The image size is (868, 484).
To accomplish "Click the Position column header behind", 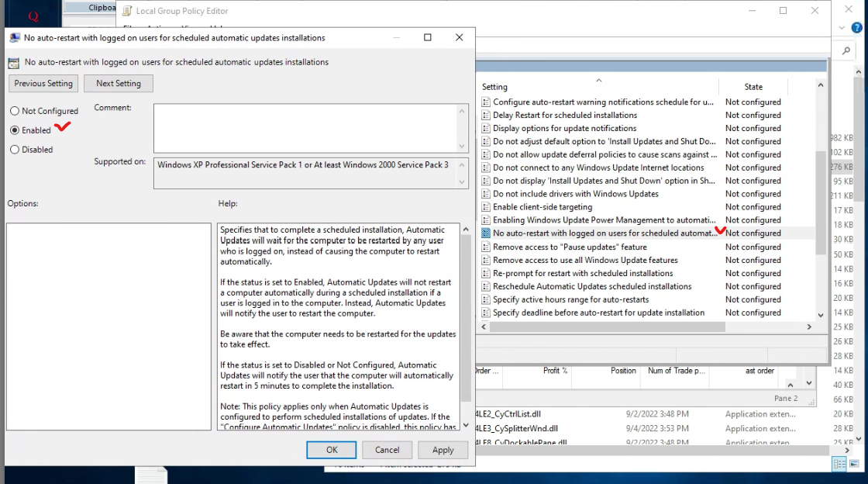I will click(623, 371).
